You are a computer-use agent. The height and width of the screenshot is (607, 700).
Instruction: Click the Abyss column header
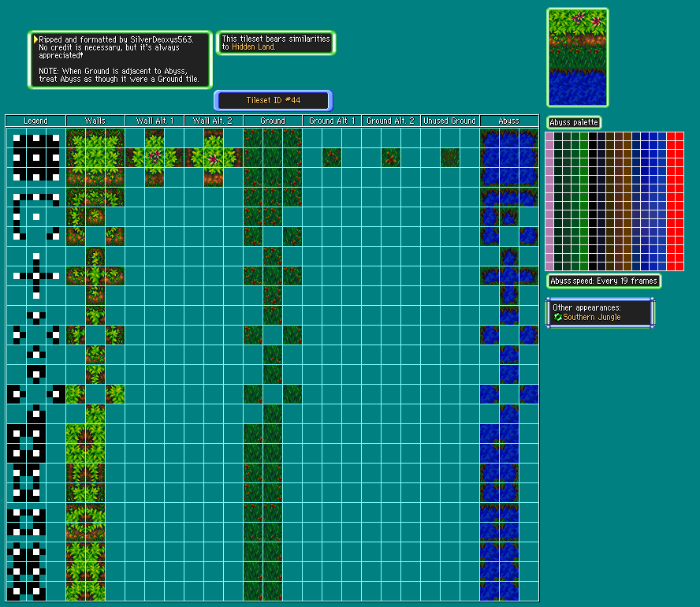509,121
